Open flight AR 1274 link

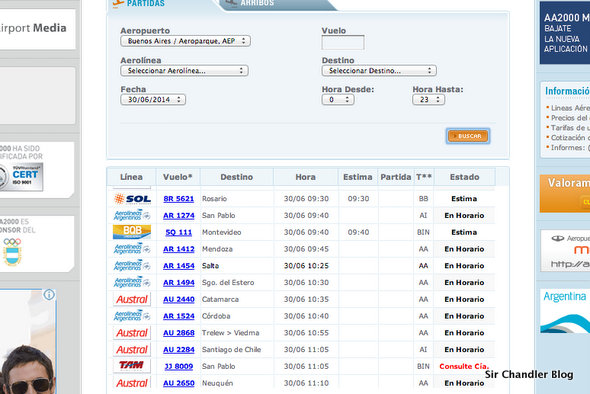[x=179, y=216]
